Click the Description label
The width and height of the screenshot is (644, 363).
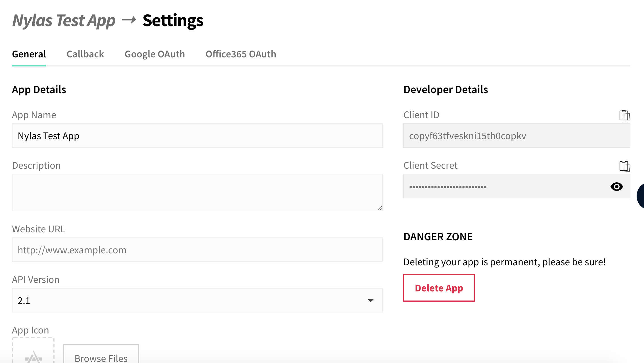click(x=36, y=165)
